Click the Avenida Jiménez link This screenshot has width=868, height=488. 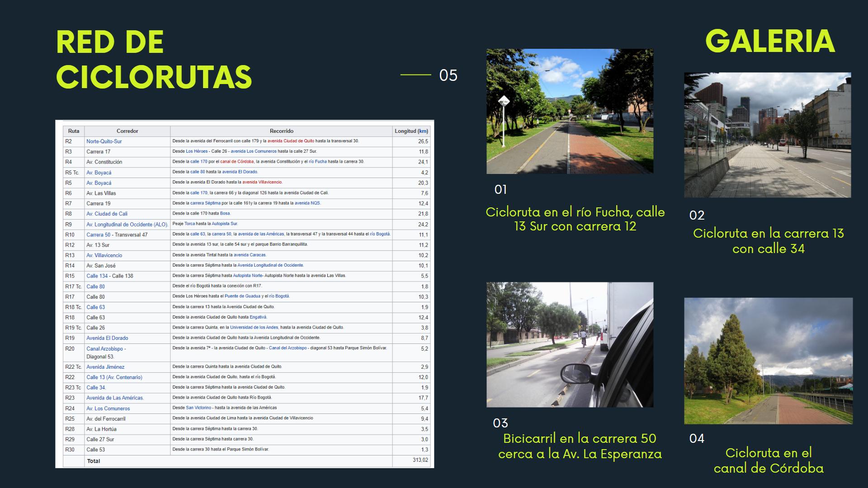[105, 367]
